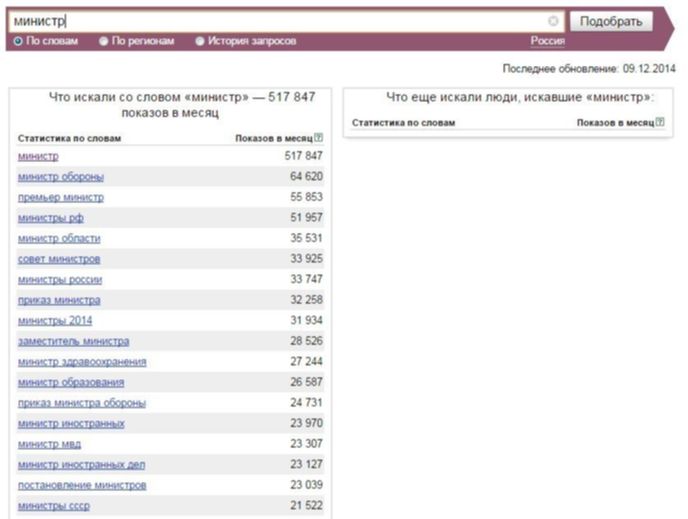Click the value '26 587'
The width and height of the screenshot is (688, 519).
pyautogui.click(x=306, y=382)
